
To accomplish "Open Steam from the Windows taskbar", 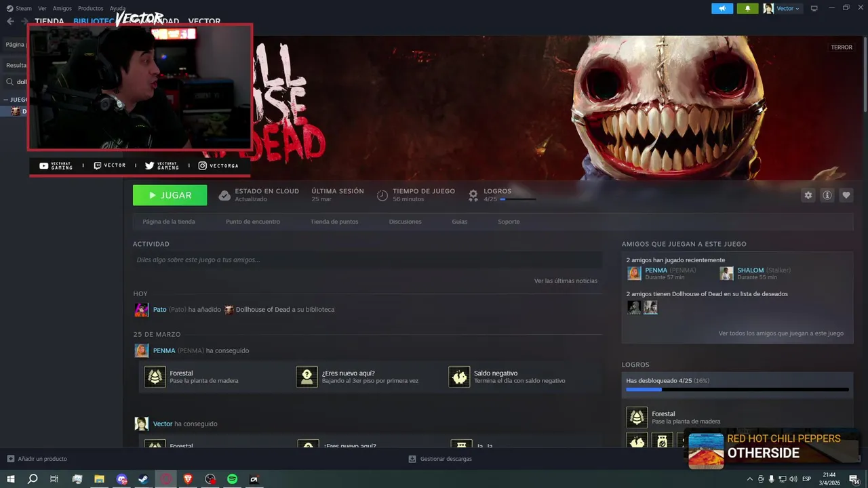I will (143, 479).
